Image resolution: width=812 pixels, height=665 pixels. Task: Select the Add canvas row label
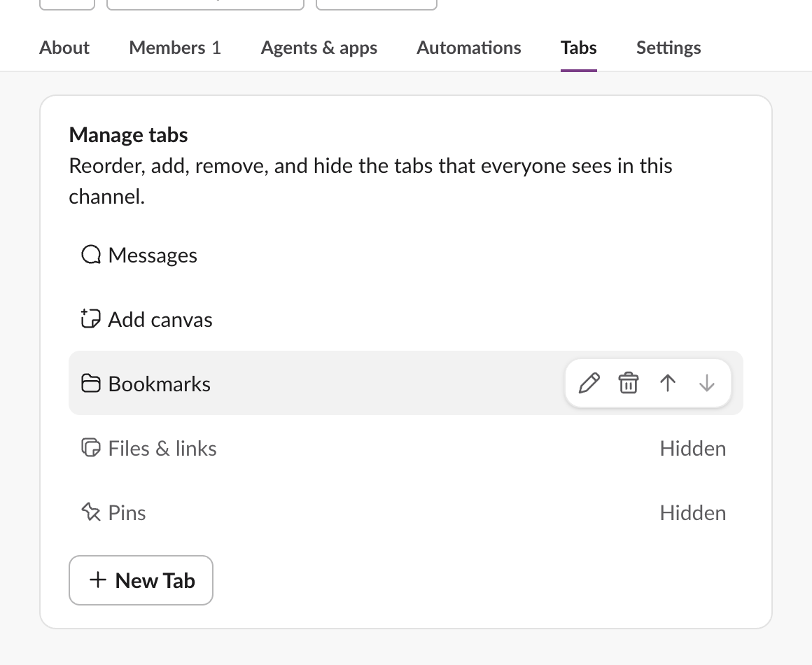160,320
